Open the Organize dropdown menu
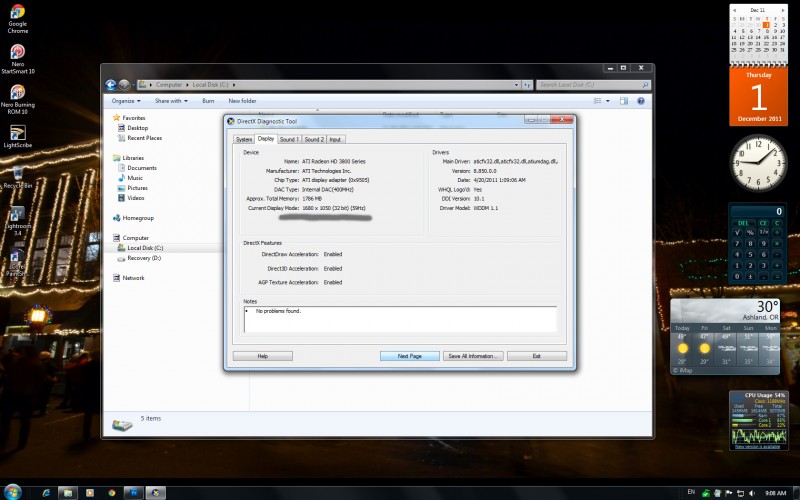Image resolution: width=800 pixels, height=500 pixels. [126, 101]
